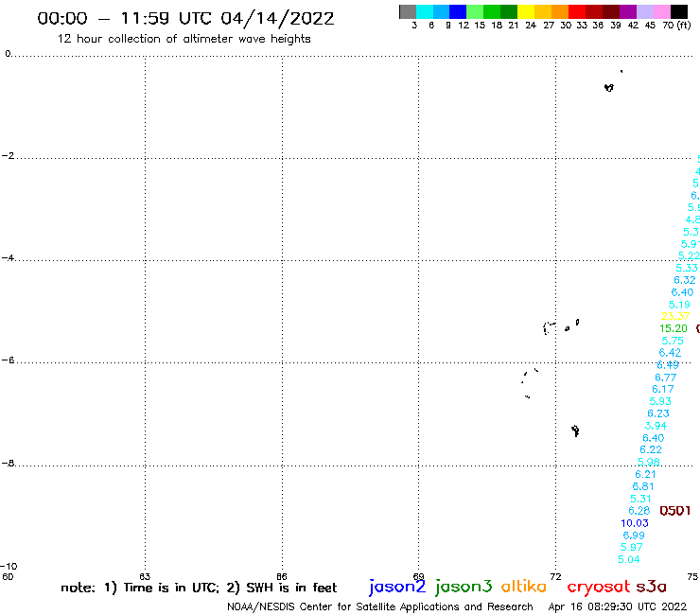700x615 pixels.
Task: Select the wave height reading 5.04
Action: 628,559
